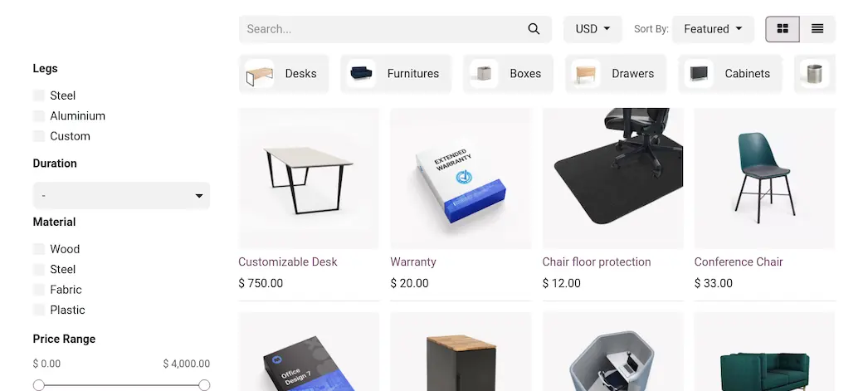
Task: Switch to grid view layout icon
Action: [783, 29]
